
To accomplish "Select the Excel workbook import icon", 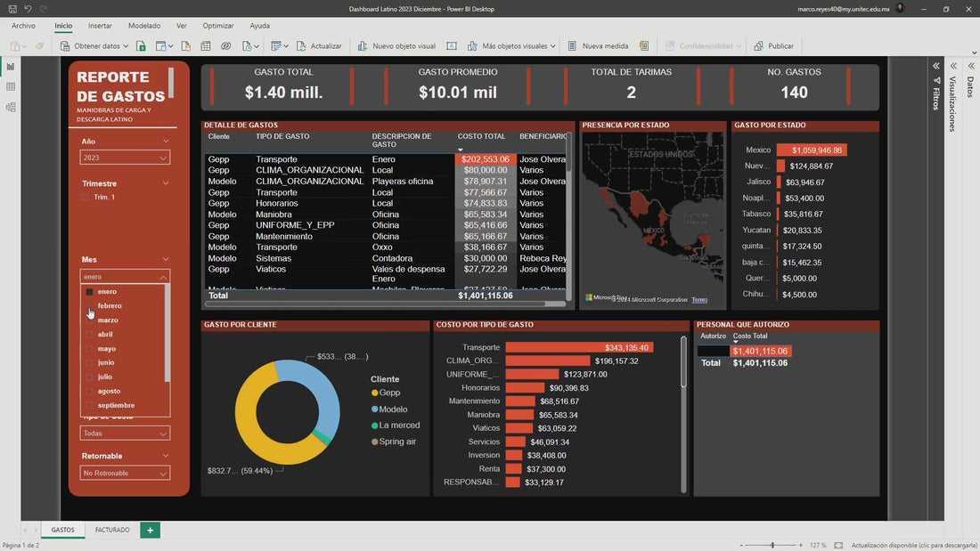I will (142, 45).
